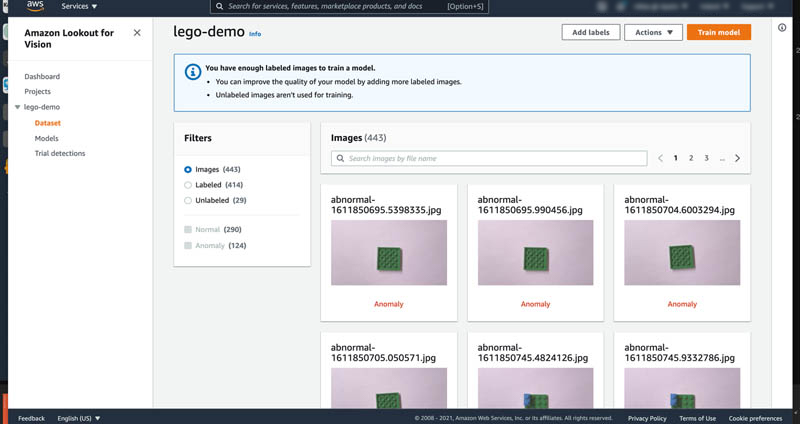This screenshot has height=424, width=800.
Task: Click the info icon in blue banner
Action: tap(192, 72)
